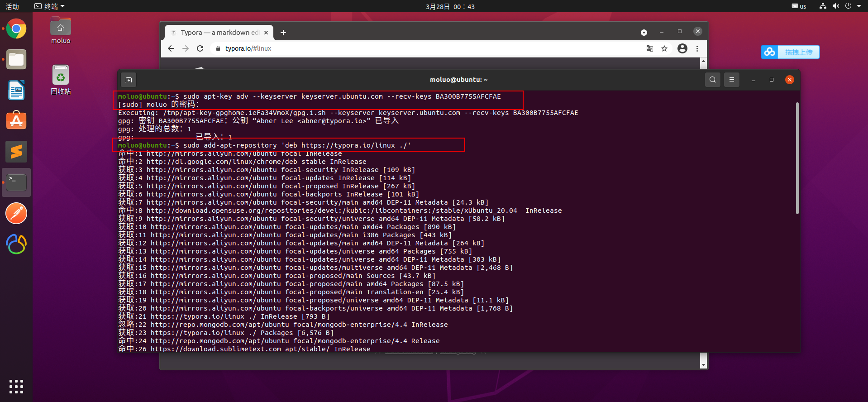Close the Typora browser tab

pyautogui.click(x=266, y=33)
